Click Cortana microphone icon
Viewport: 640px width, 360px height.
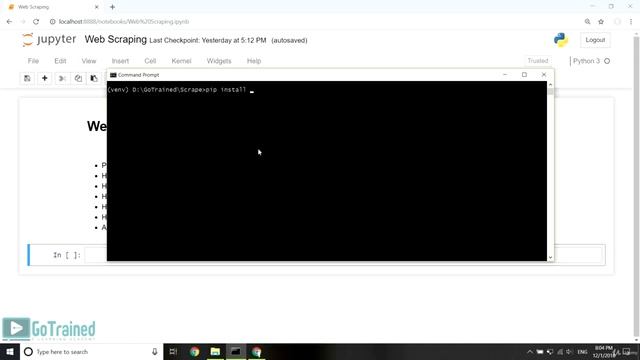[x=155, y=351]
